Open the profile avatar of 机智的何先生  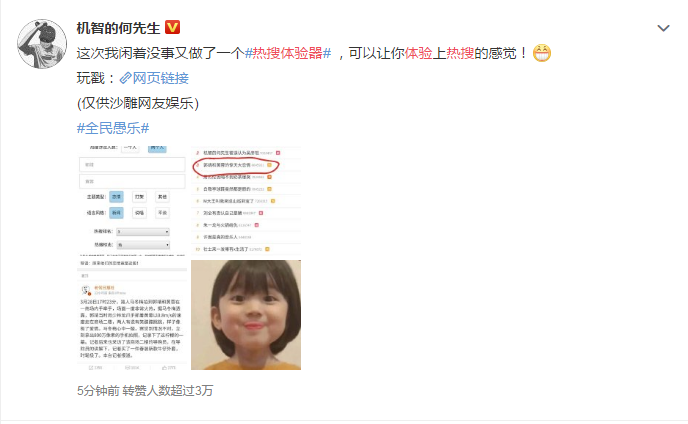(x=42, y=44)
